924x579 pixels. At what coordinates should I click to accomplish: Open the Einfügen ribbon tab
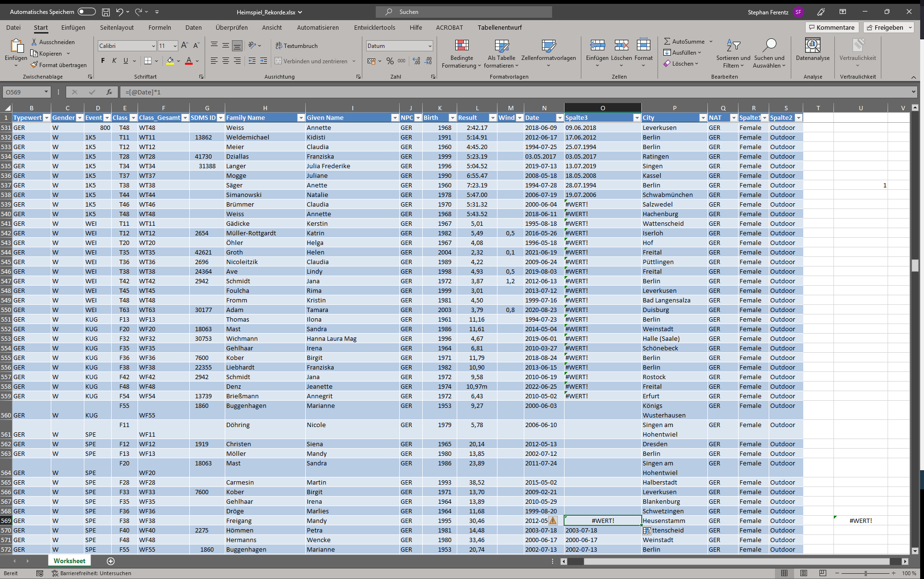click(73, 27)
